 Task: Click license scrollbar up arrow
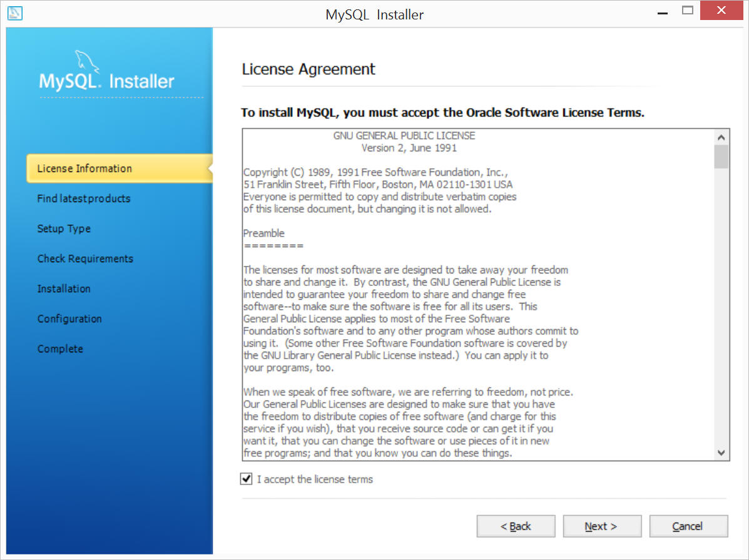(x=721, y=138)
